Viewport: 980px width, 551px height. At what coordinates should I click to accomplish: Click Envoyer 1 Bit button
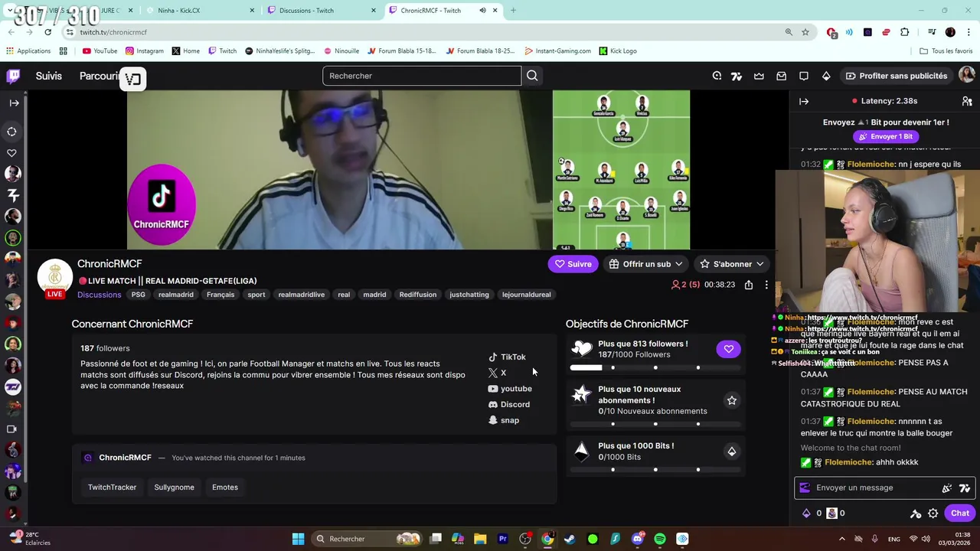pyautogui.click(x=886, y=136)
